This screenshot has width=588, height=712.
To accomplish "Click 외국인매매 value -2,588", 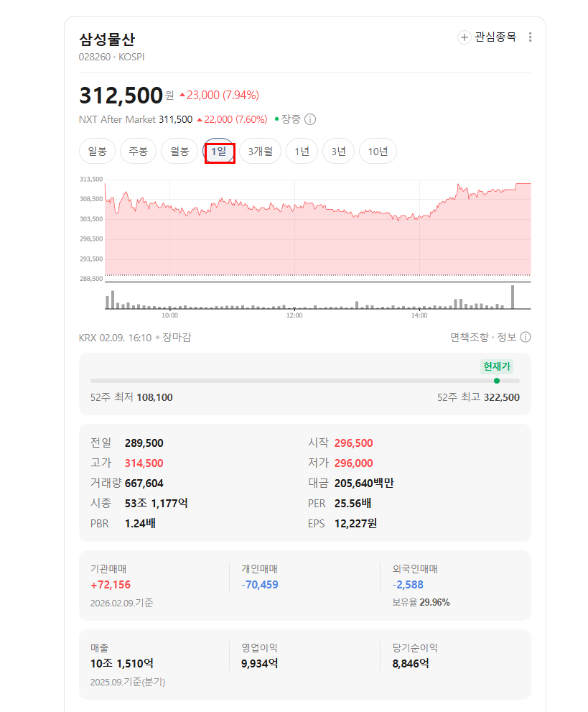I will (x=408, y=585).
